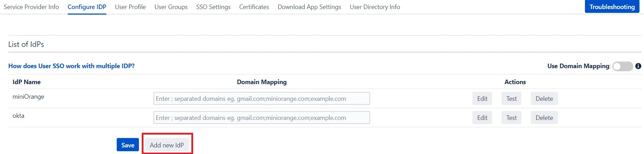The image size is (644, 154).
Task: Go to the SSO Settings tab
Action: coord(213,7)
